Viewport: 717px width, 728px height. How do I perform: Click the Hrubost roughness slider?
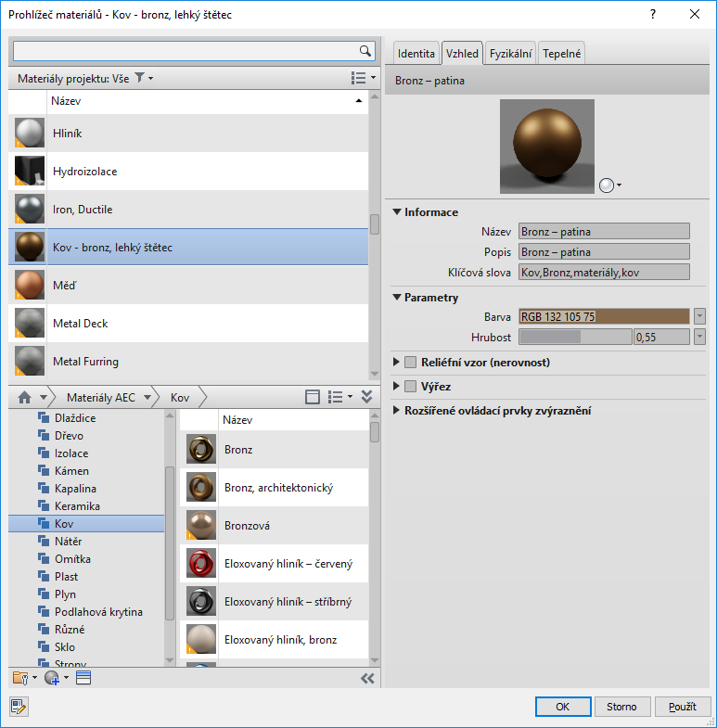click(575, 337)
